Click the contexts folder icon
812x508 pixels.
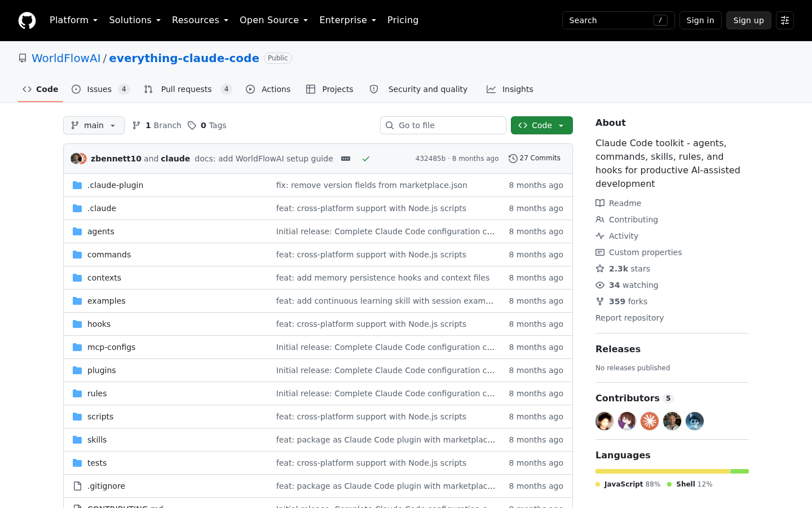[77, 278]
